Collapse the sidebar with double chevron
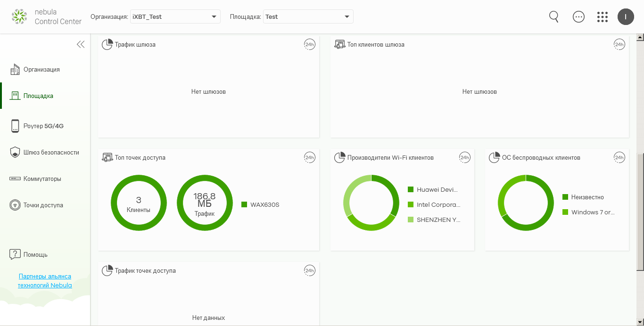The height and width of the screenshot is (326, 644). [x=81, y=44]
